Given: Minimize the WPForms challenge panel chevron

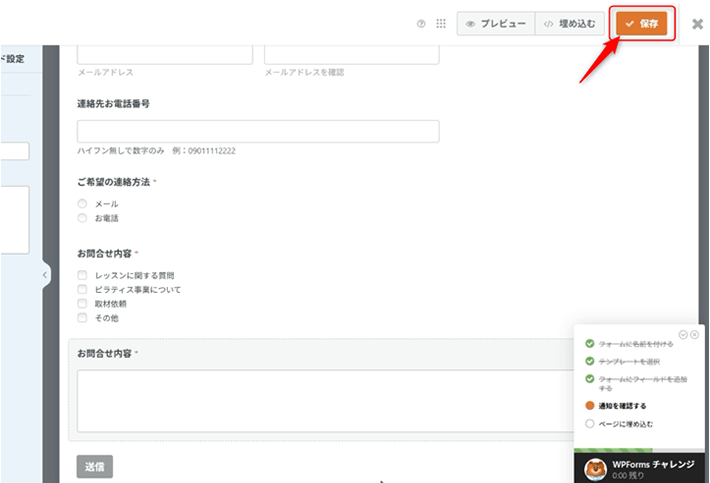Looking at the screenshot, I should coord(683,335).
